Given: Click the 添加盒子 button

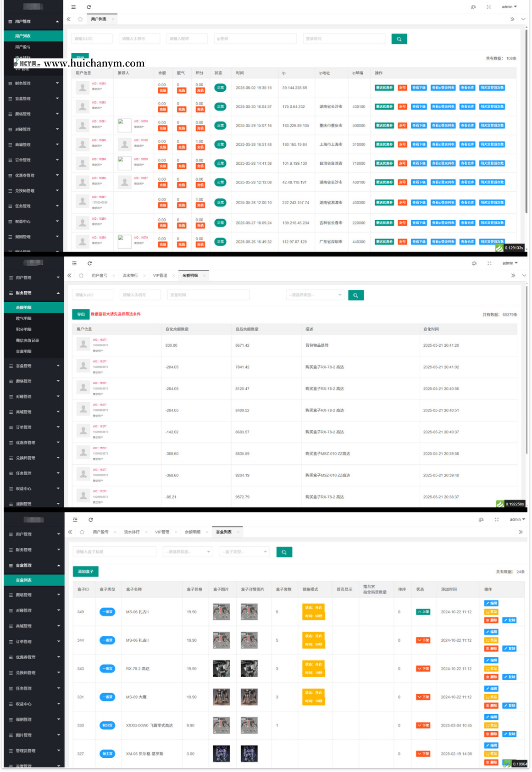Looking at the screenshot, I should tap(85, 572).
